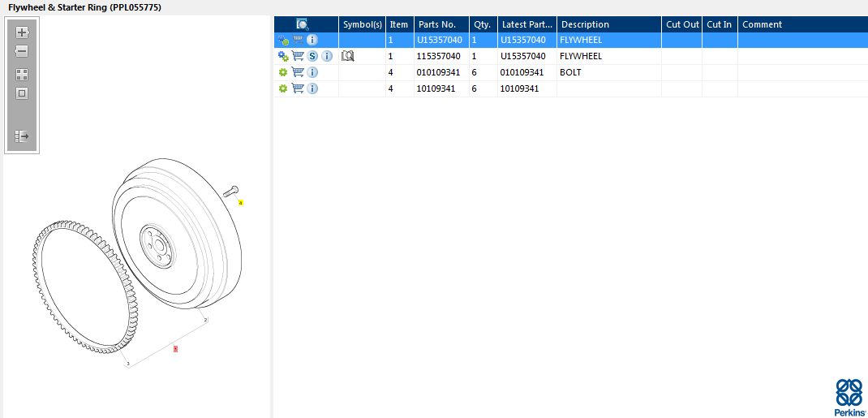
Task: Add part U15357040 to cart
Action: coord(298,40)
